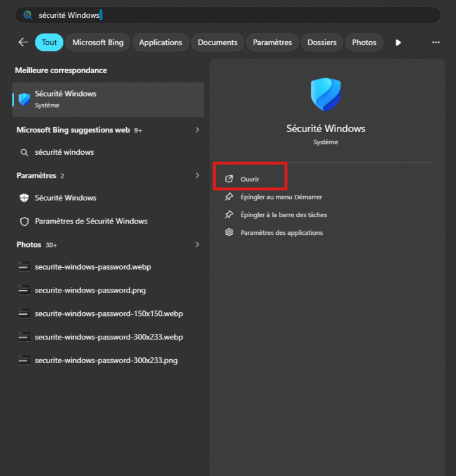Switch to the Documents tab

coord(218,43)
